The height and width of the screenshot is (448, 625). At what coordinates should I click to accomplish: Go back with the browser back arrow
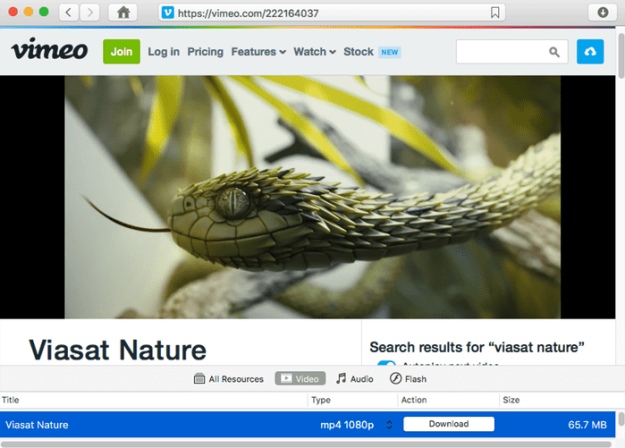pos(69,12)
